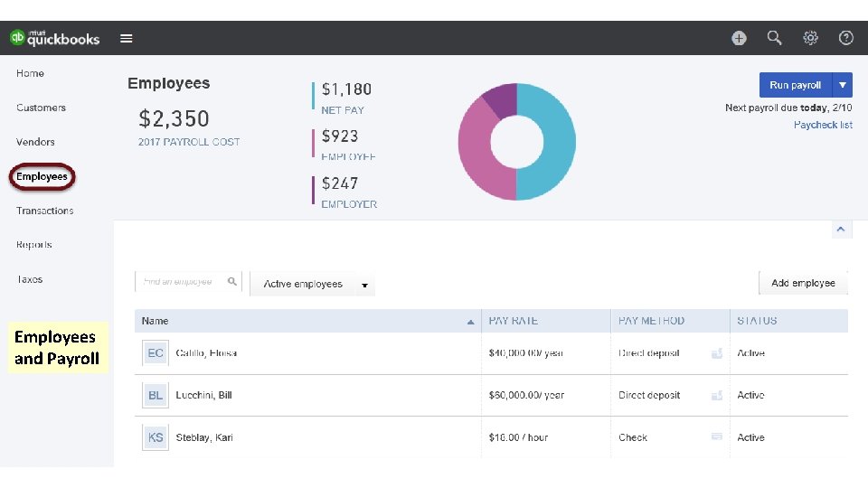868x488 pixels.
Task: Click the Find an employee search field
Action: (x=181, y=282)
